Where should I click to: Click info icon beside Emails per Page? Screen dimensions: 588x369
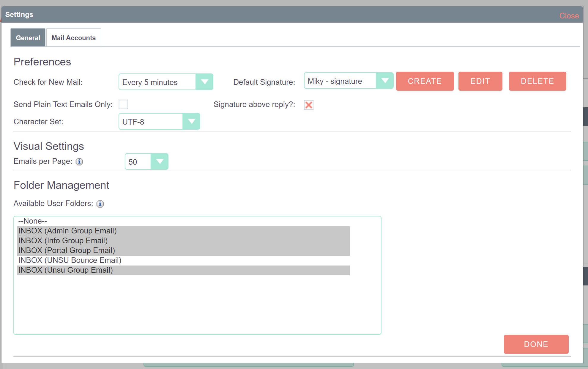(79, 161)
